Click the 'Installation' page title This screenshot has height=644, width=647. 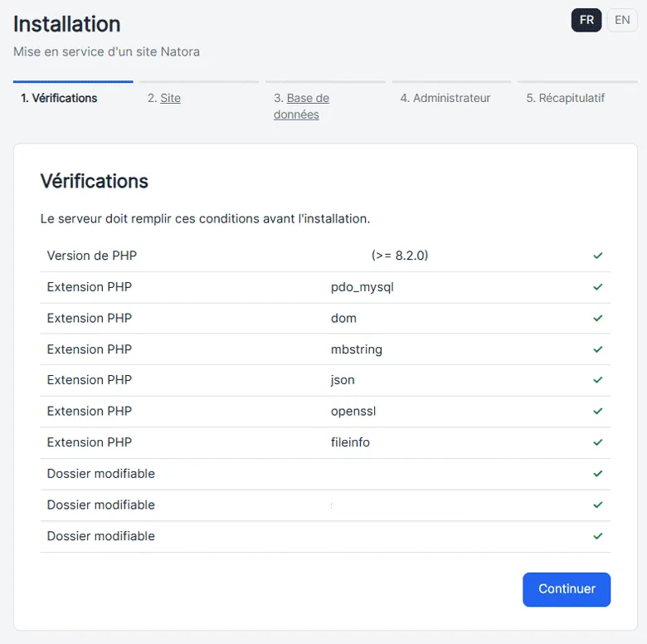click(67, 24)
